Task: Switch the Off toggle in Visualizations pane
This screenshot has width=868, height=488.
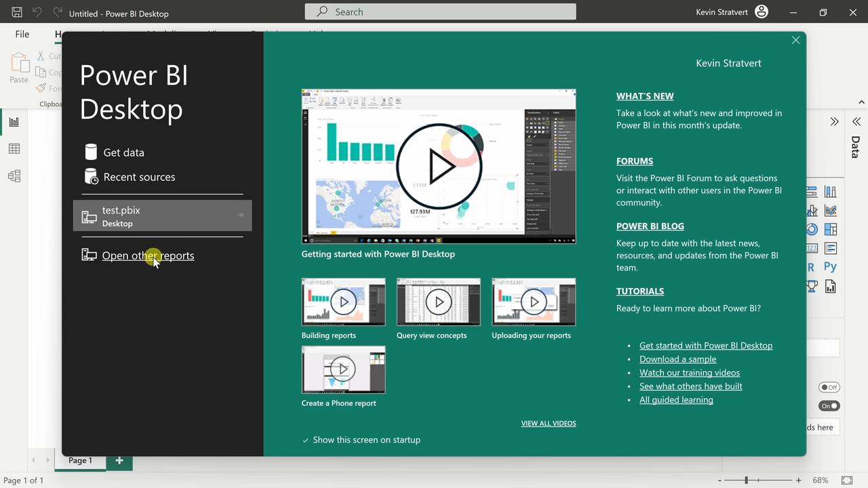Action: tap(829, 387)
